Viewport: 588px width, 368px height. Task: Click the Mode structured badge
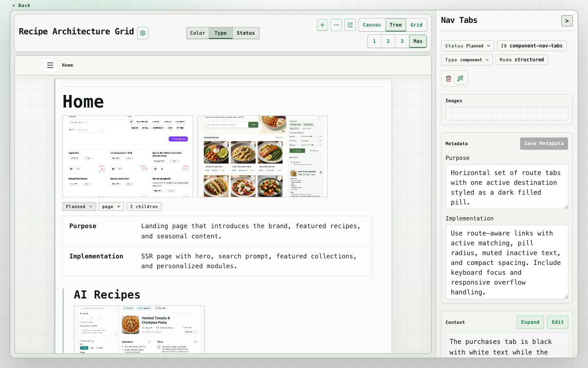point(522,60)
